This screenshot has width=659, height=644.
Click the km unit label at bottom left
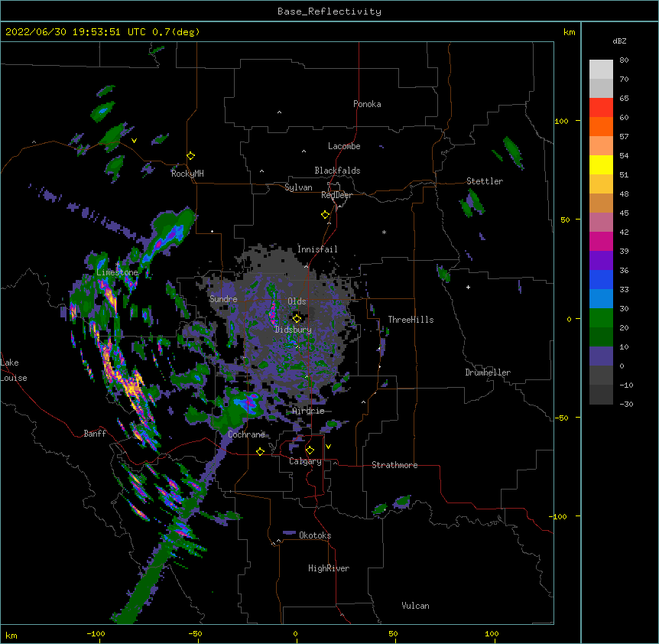[x=11, y=635]
